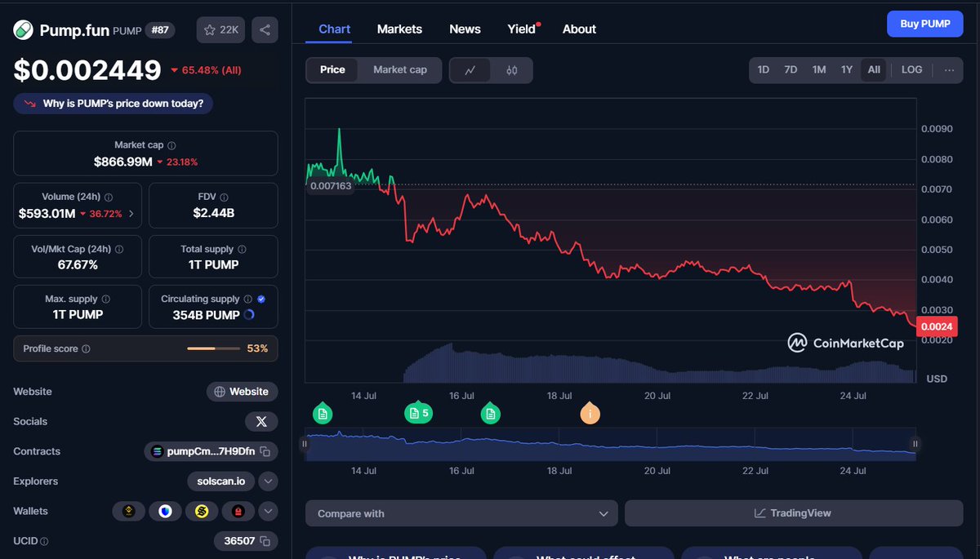The height and width of the screenshot is (559, 980).
Task: Click UCID info icon
Action: click(44, 542)
